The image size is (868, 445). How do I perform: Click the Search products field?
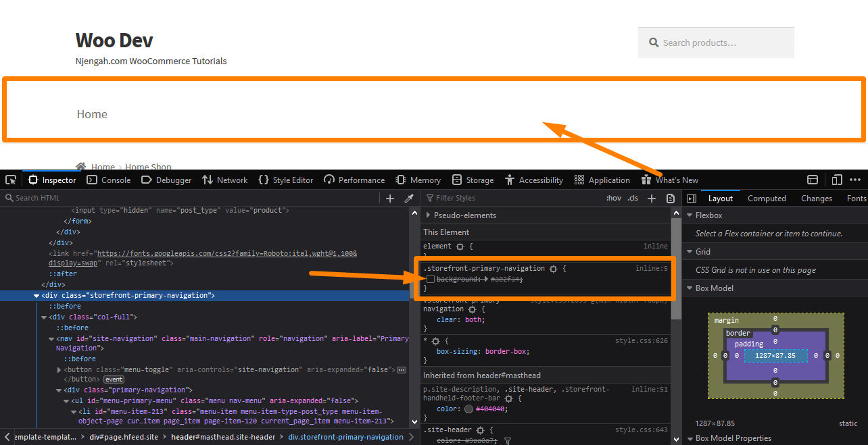click(x=716, y=43)
